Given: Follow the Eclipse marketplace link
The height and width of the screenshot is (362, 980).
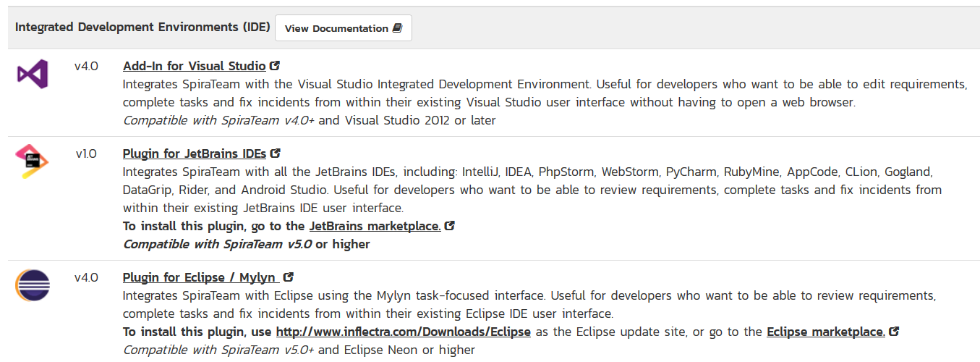Looking at the screenshot, I should (x=825, y=332).
